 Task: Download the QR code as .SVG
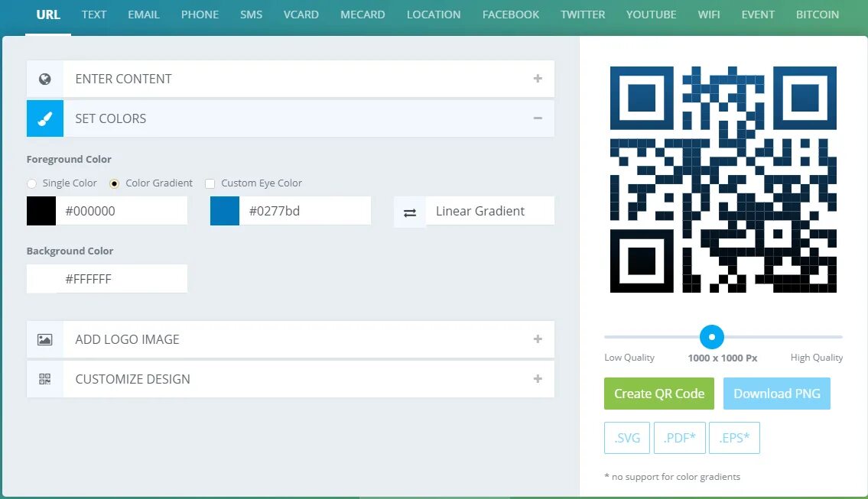tap(627, 438)
